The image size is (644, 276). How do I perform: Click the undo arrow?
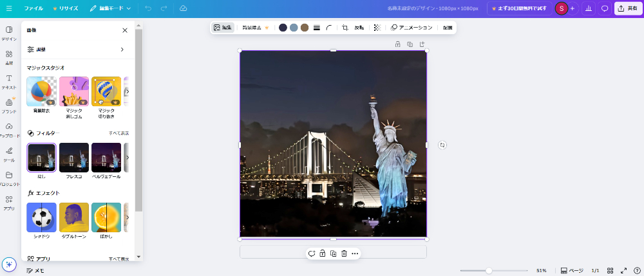point(148,8)
